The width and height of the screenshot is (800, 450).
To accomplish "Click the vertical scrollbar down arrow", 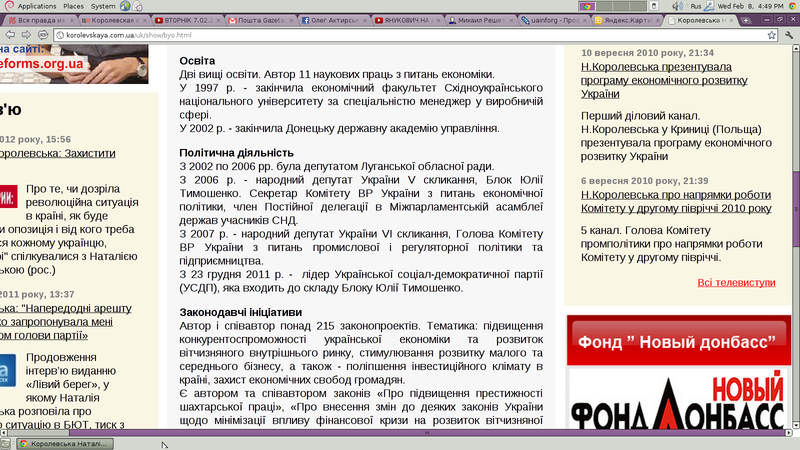I will (x=795, y=425).
